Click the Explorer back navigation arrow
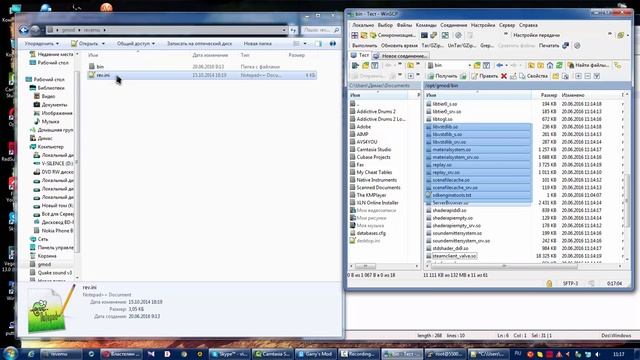The height and width of the screenshot is (360, 640). (24, 30)
